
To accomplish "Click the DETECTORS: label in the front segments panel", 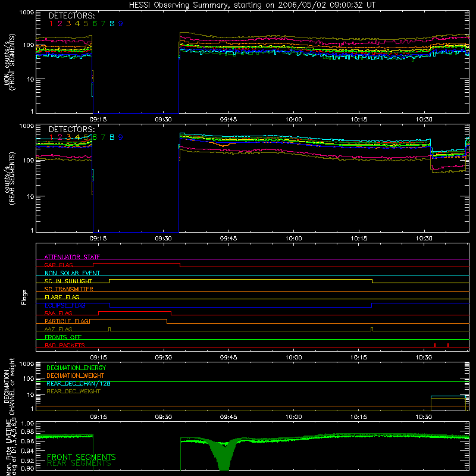I will (x=71, y=15).
